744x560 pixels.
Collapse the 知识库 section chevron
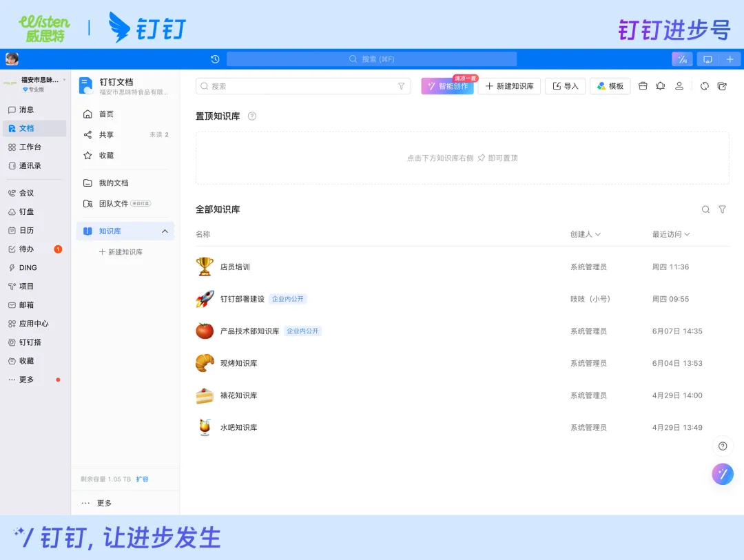165,231
